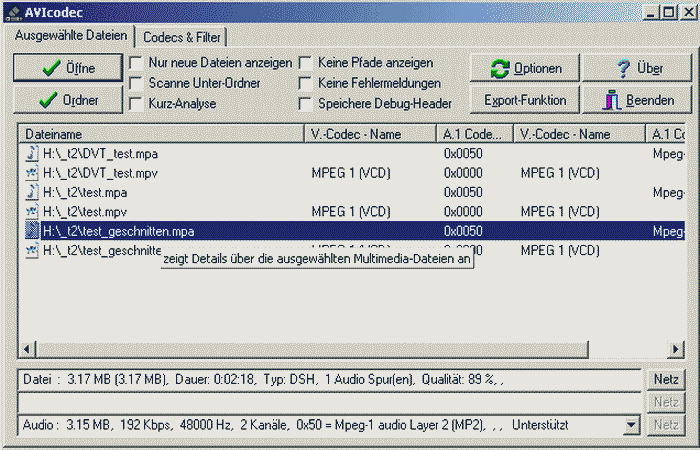Click the icon of test_geschnitten.mpa row
Screen dimensions: 700x450
click(31, 231)
